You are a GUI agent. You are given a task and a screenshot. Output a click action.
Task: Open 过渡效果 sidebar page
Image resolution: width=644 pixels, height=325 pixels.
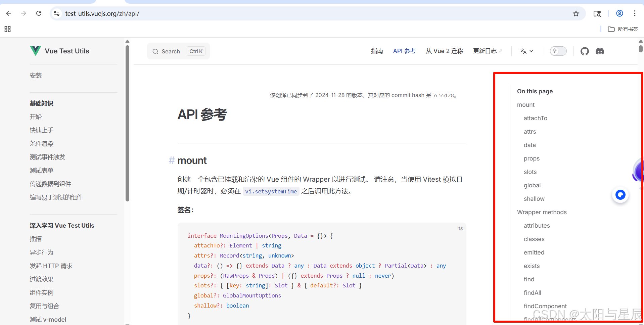(42, 279)
